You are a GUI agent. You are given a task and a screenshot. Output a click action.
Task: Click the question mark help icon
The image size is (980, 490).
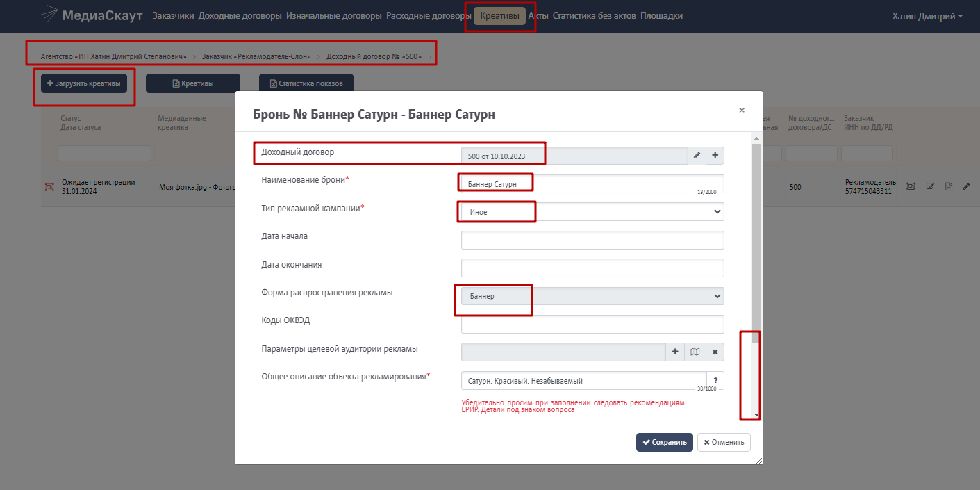(715, 381)
